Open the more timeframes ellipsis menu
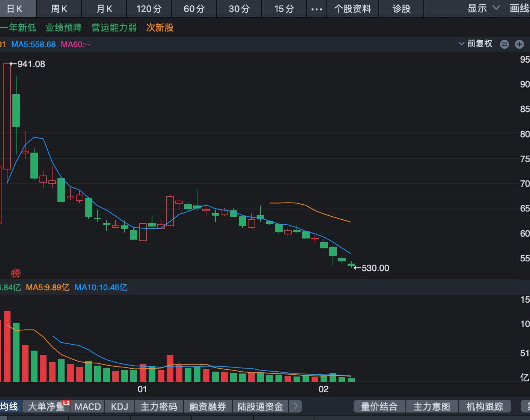The width and height of the screenshot is (530, 420). pyautogui.click(x=316, y=9)
